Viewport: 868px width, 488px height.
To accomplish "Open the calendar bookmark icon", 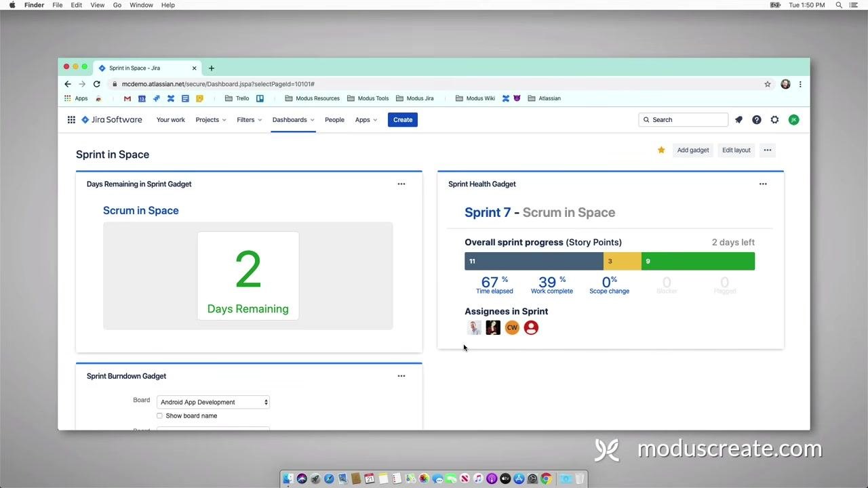I will 142,98.
